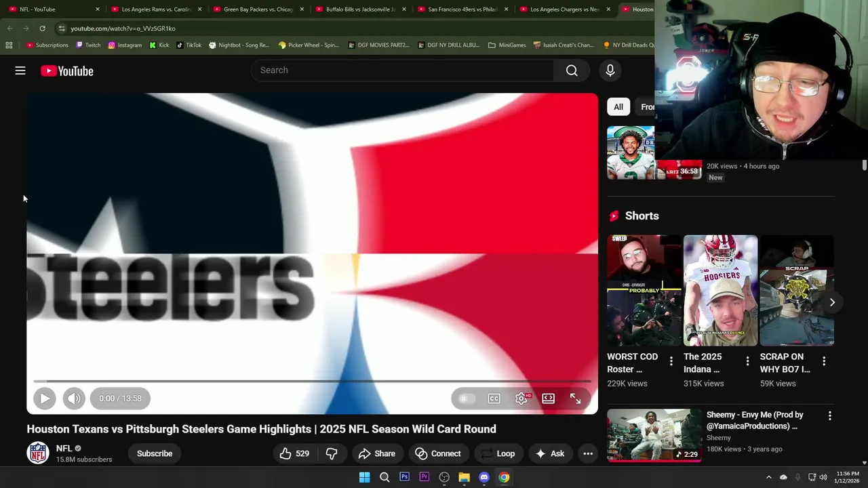Start voice search with microphone icon
868x488 pixels.
point(610,70)
